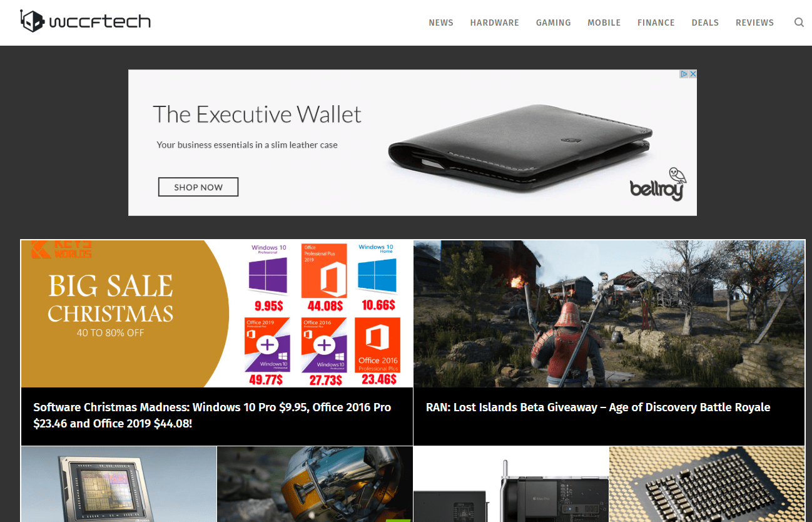Image resolution: width=812 pixels, height=522 pixels.
Task: Open the Finance section
Action: (656, 23)
